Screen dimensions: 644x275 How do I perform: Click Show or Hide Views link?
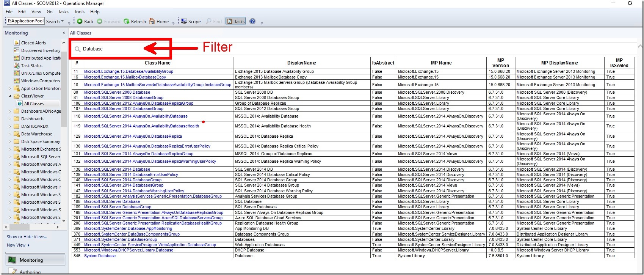(27, 237)
